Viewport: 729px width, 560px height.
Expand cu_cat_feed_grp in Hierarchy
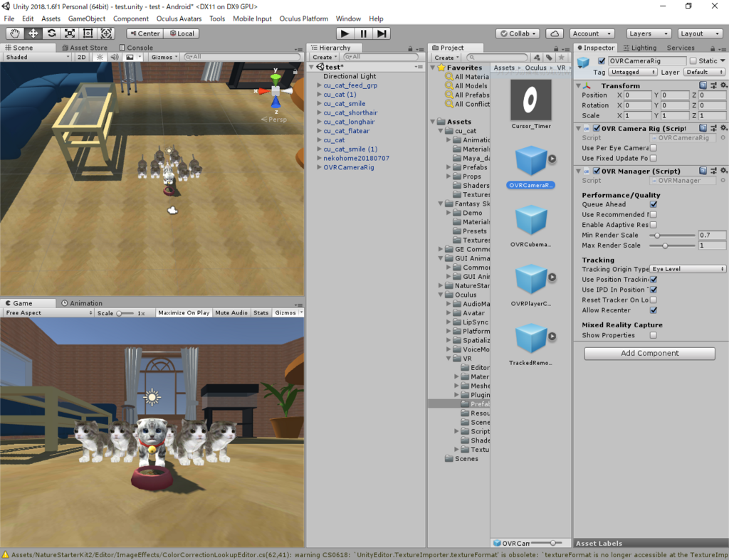(319, 85)
